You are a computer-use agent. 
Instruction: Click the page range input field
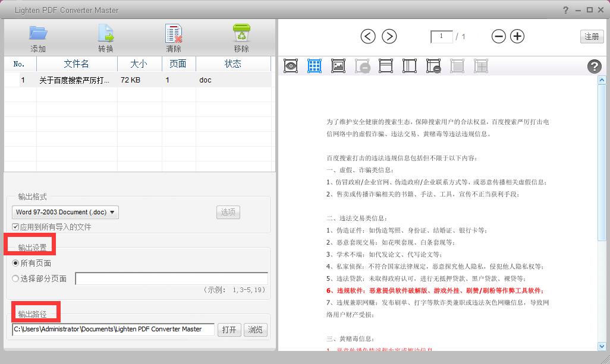(x=172, y=278)
